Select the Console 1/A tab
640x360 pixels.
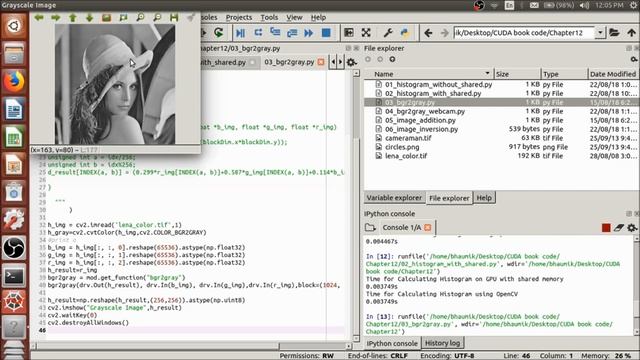click(402, 227)
